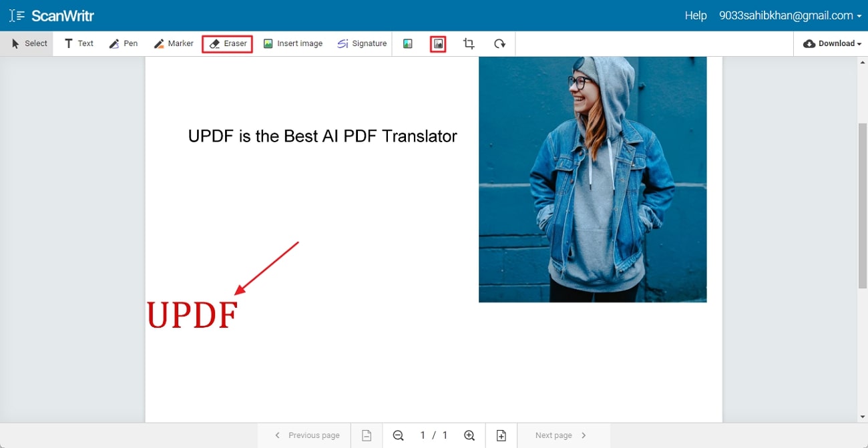Zoom in on the document

coord(469,435)
